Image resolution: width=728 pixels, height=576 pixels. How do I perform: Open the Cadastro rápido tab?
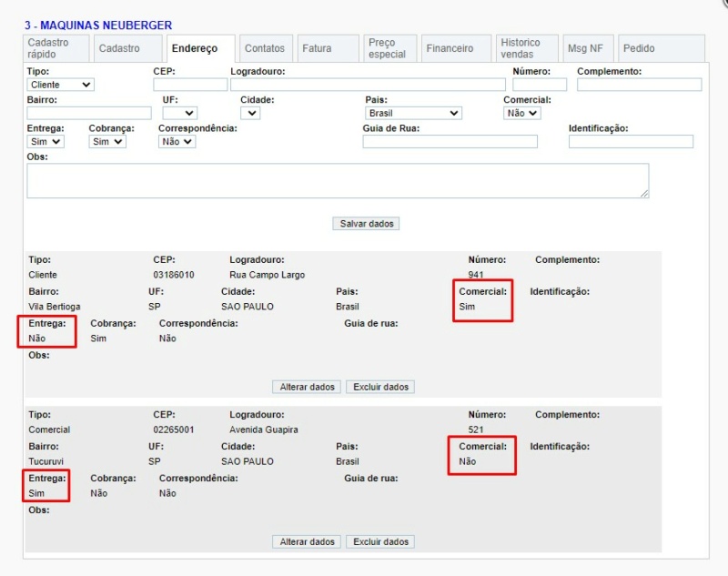(x=56, y=48)
